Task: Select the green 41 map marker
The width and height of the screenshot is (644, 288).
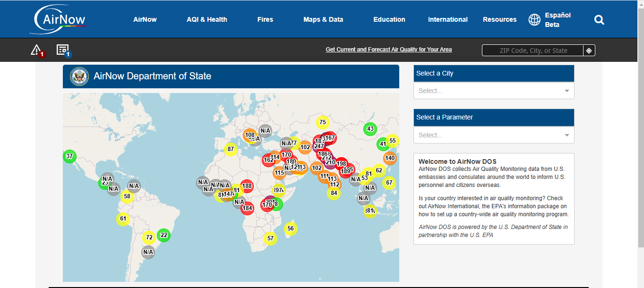Action: pyautogui.click(x=383, y=144)
